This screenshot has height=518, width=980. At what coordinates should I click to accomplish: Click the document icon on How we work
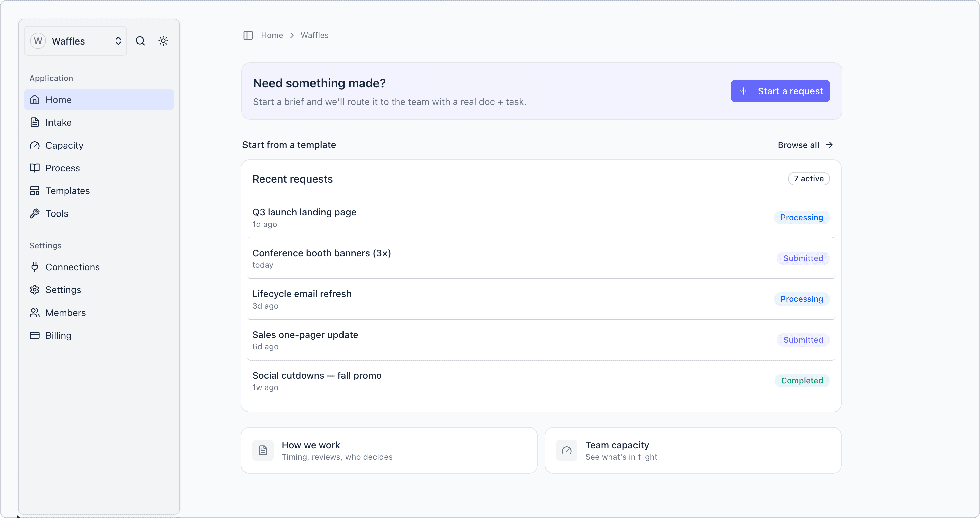[263, 451]
